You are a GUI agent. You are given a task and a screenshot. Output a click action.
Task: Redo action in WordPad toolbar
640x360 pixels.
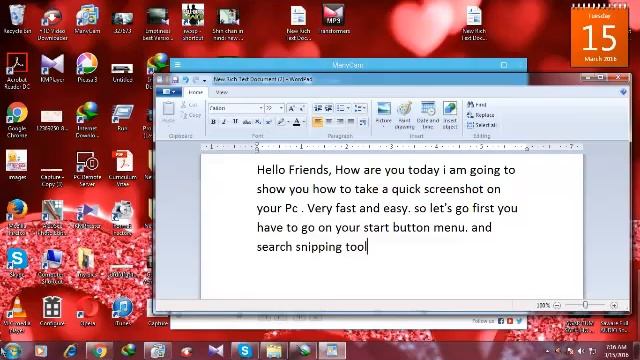pos(196,80)
